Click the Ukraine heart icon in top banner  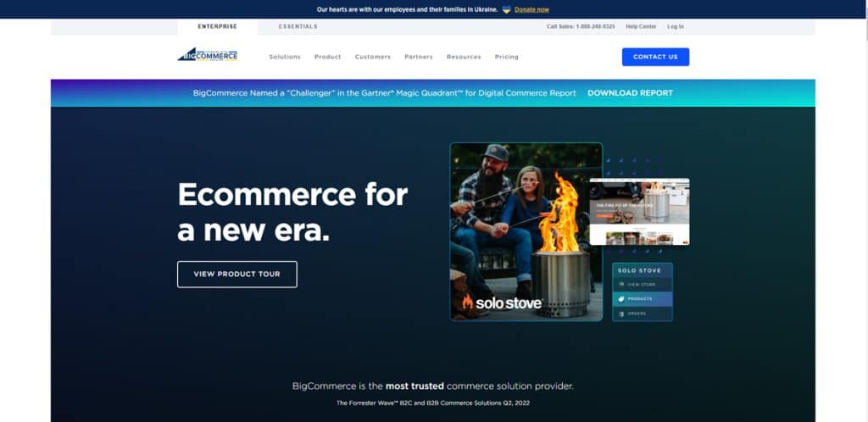coord(506,9)
